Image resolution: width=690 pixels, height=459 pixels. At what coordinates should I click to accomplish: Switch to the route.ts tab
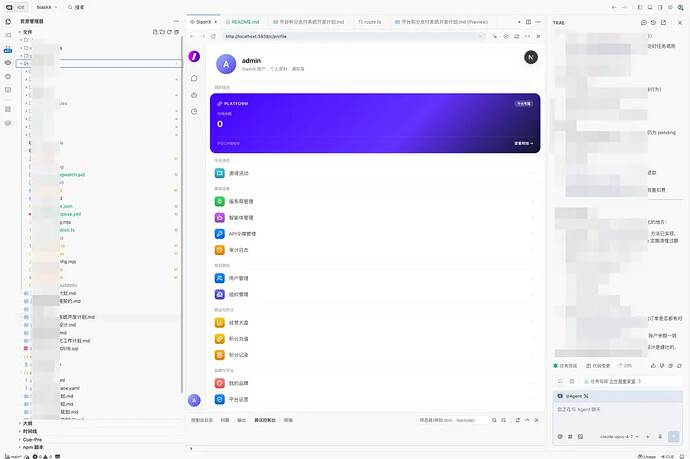370,22
